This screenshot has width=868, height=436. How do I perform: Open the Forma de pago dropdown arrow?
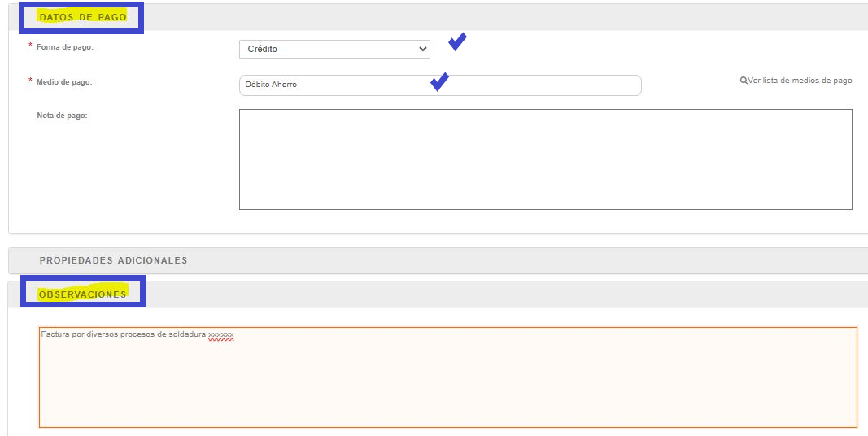(422, 49)
